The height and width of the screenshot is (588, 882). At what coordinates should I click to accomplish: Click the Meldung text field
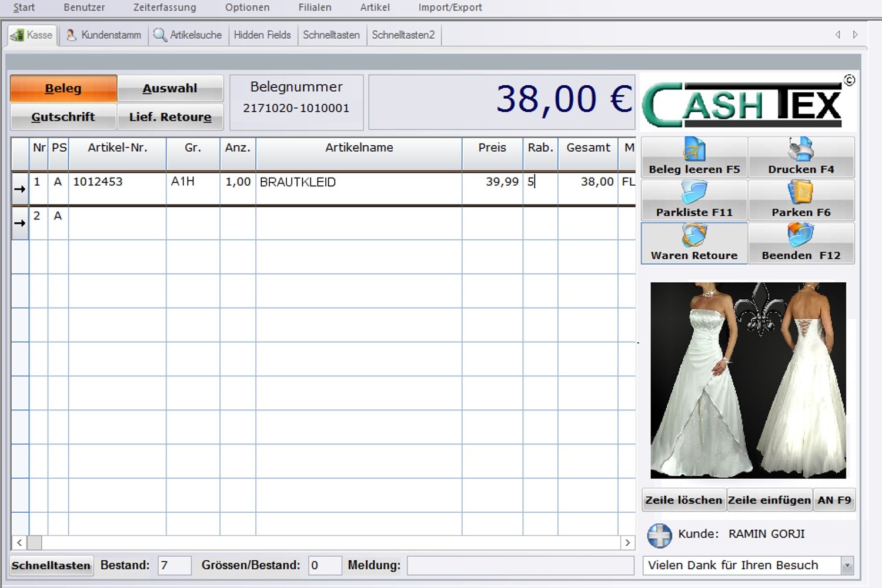click(x=520, y=566)
